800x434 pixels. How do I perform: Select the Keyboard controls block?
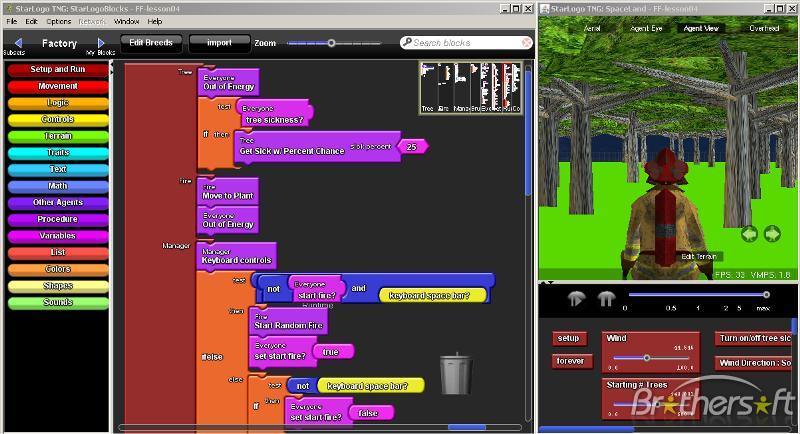click(236, 256)
